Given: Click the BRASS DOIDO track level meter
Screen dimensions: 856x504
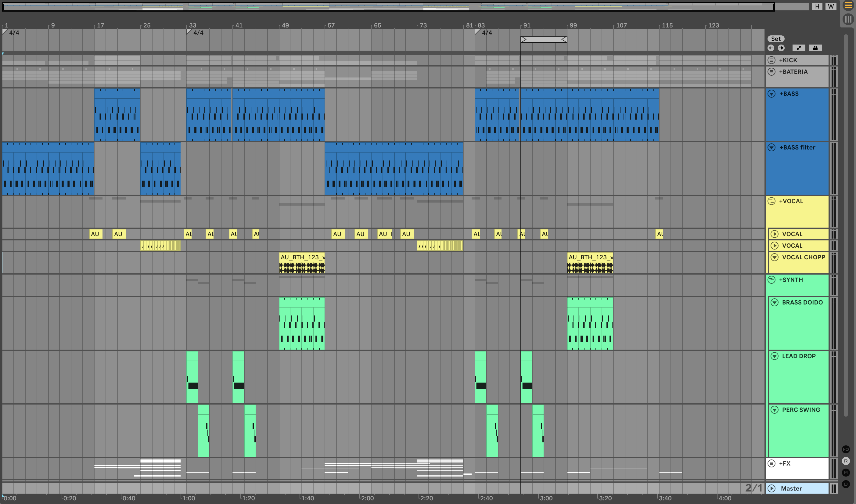Looking at the screenshot, I should point(834,323).
